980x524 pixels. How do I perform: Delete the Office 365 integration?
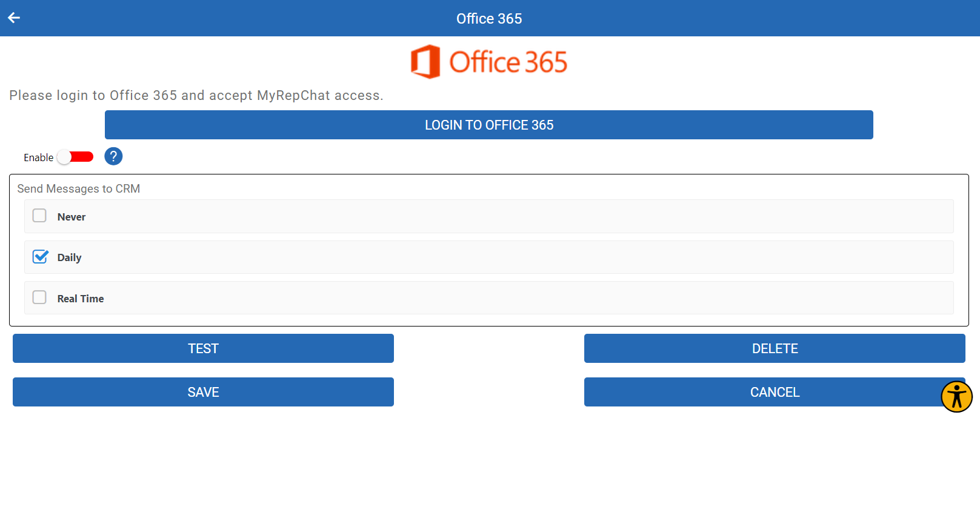(775, 348)
